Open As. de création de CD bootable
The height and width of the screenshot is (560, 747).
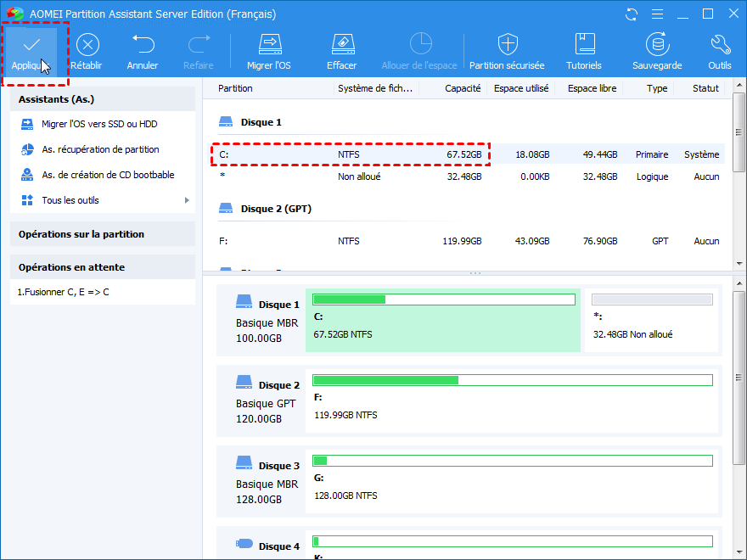pyautogui.click(x=108, y=175)
